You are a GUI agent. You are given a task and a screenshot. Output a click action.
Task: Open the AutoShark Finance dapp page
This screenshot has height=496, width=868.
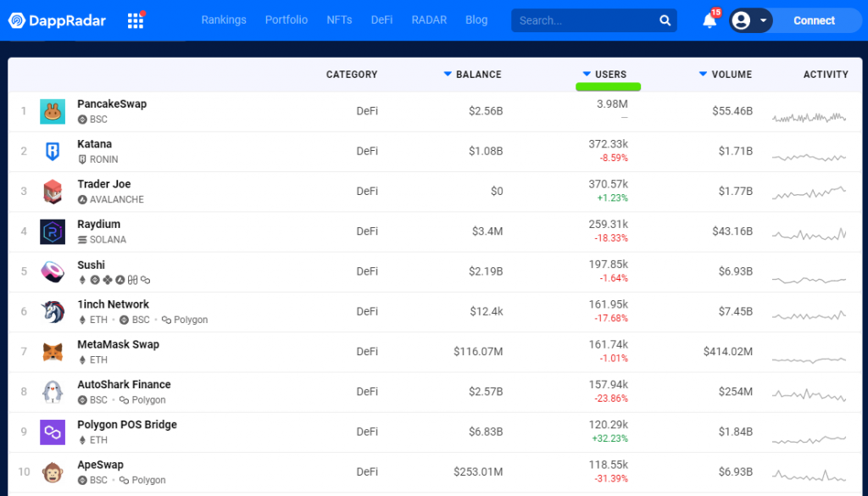124,385
